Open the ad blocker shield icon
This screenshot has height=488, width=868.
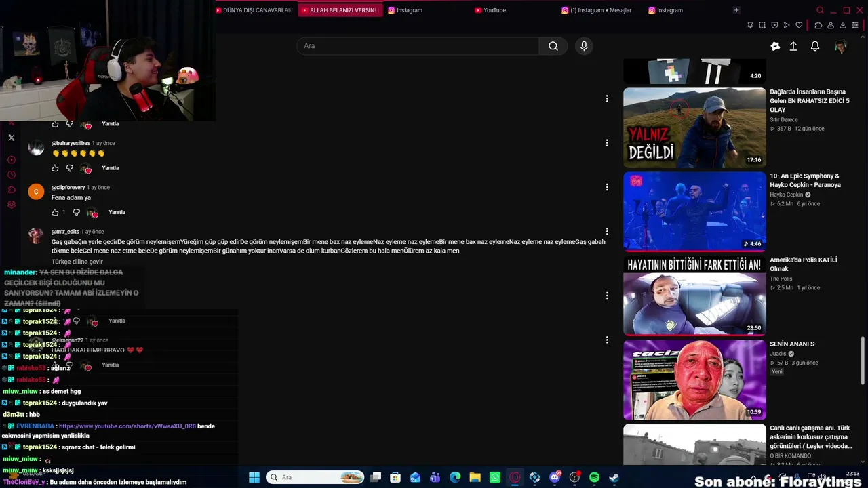[774, 25]
